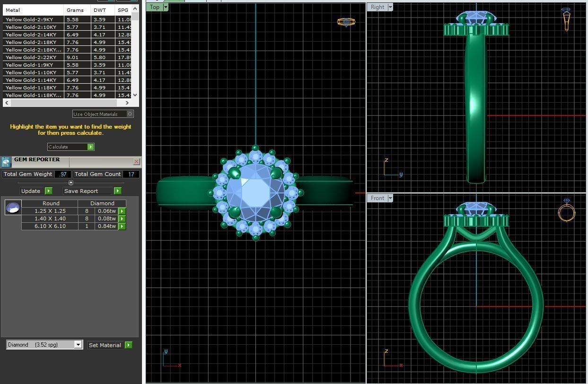Screen dimensions: 588x384
Task: Click the ring preview icon in the Front viewport
Action: (566, 210)
